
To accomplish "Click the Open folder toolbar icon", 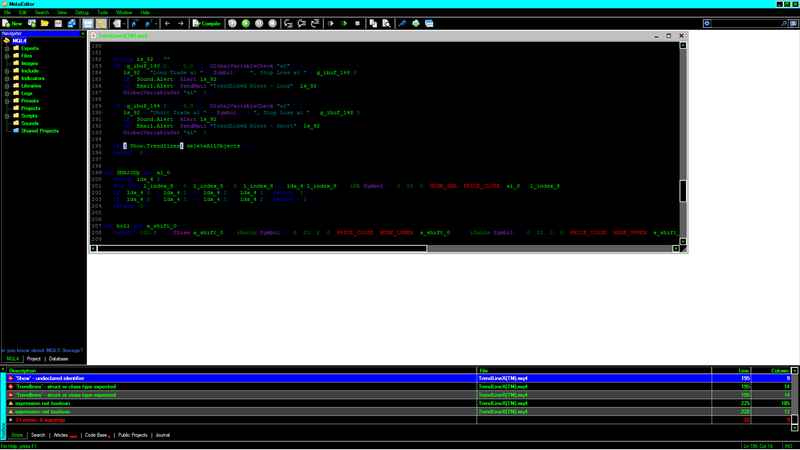I will 43,23.
